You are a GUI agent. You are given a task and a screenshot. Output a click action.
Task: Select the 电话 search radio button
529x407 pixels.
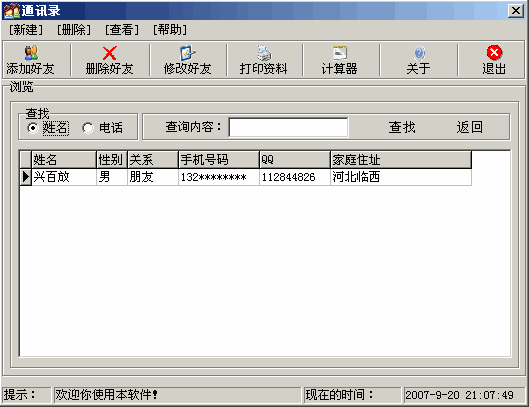pos(88,128)
